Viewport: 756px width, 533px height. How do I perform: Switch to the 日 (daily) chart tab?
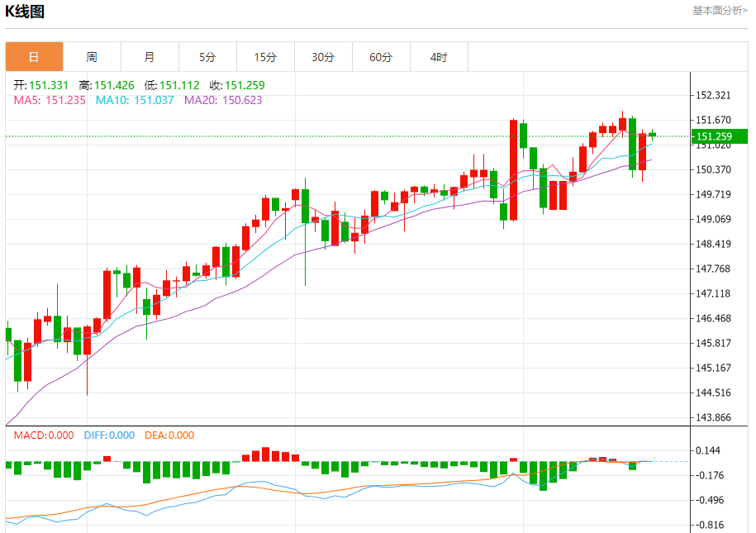34,57
